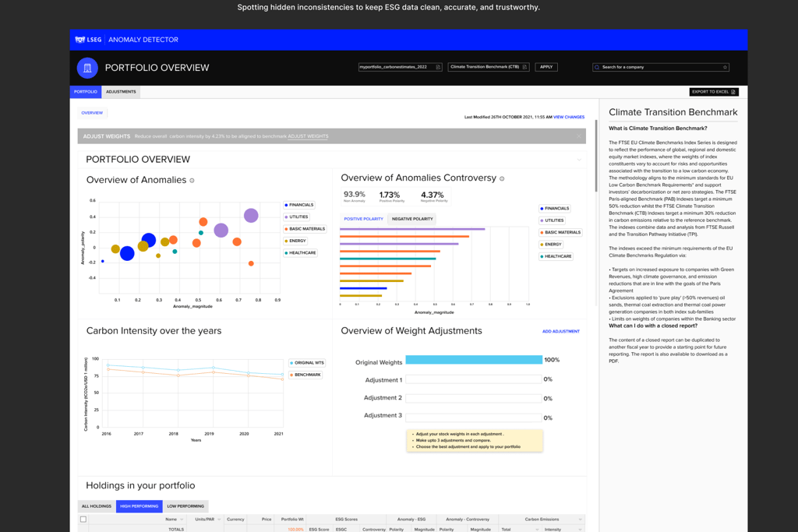Collapse the Portfolio Overview section chevron

click(x=579, y=160)
